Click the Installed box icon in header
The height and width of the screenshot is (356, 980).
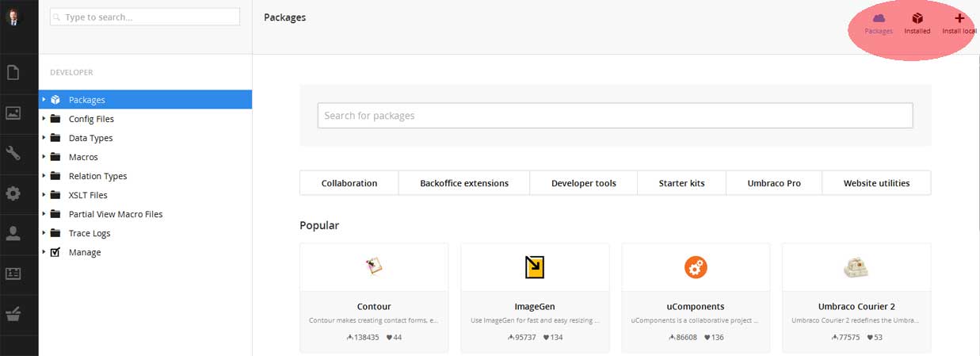pyautogui.click(x=917, y=18)
